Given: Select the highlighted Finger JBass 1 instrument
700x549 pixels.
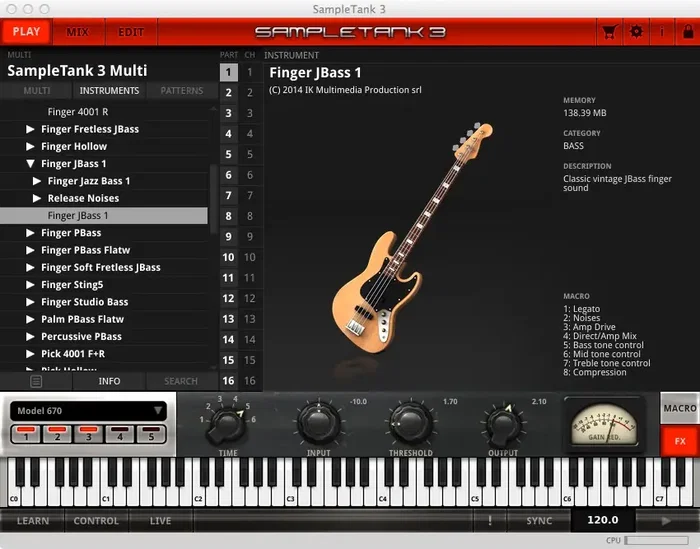Looking at the screenshot, I should pyautogui.click(x=104, y=216).
